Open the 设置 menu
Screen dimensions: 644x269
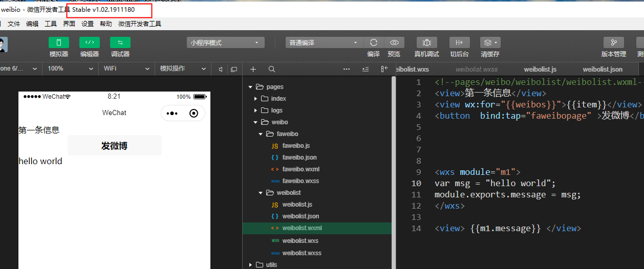[88, 24]
